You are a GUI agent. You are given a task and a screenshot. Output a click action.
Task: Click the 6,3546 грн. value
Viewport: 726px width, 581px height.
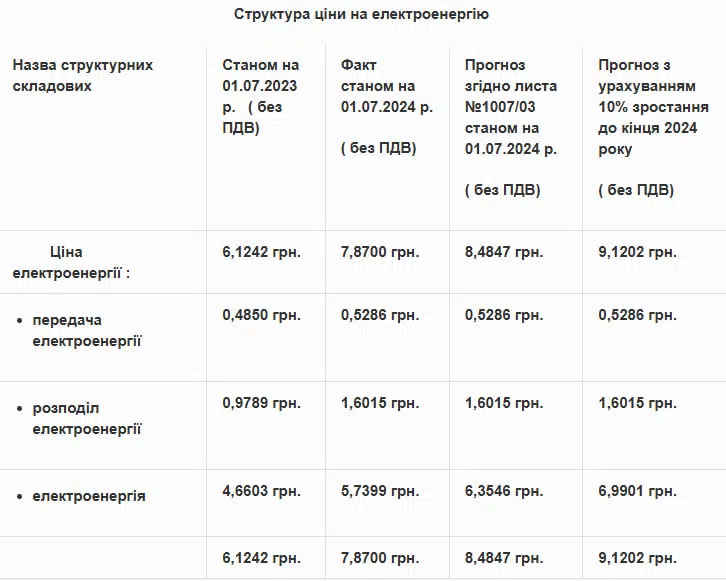coord(504,491)
